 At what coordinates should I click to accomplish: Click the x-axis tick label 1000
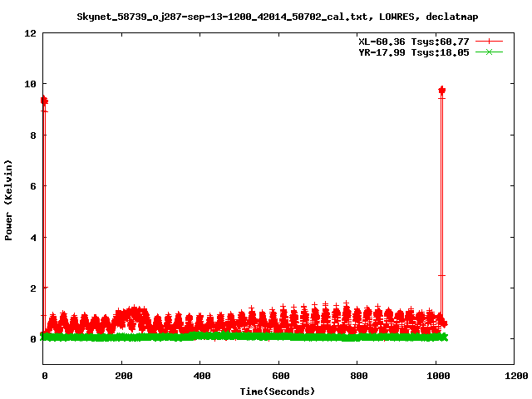(x=436, y=377)
